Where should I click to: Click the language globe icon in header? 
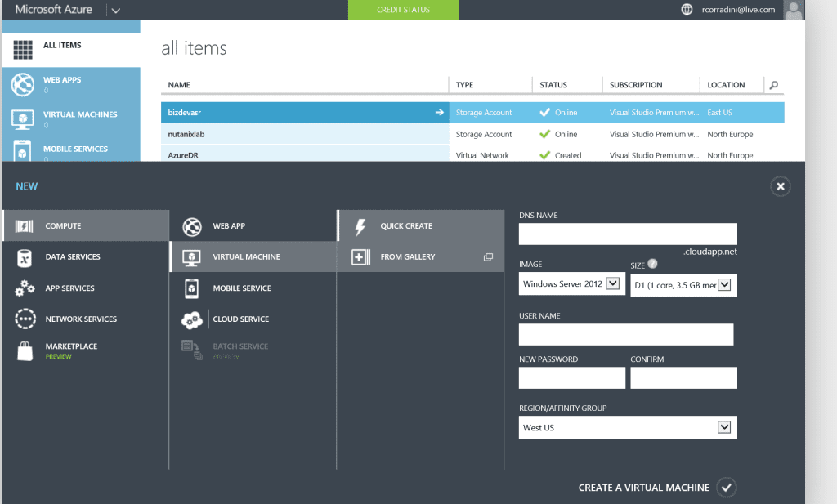[x=687, y=10]
